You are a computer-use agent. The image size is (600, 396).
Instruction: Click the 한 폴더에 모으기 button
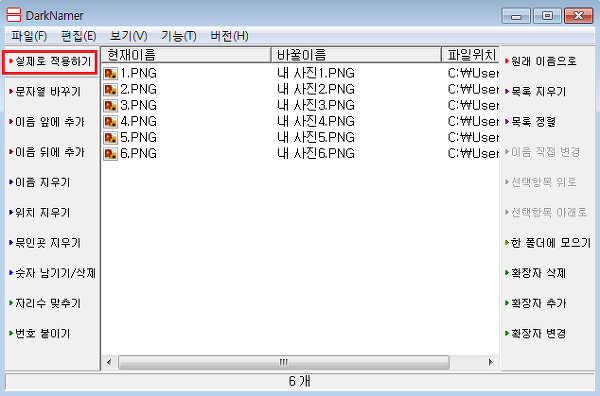pyautogui.click(x=548, y=243)
